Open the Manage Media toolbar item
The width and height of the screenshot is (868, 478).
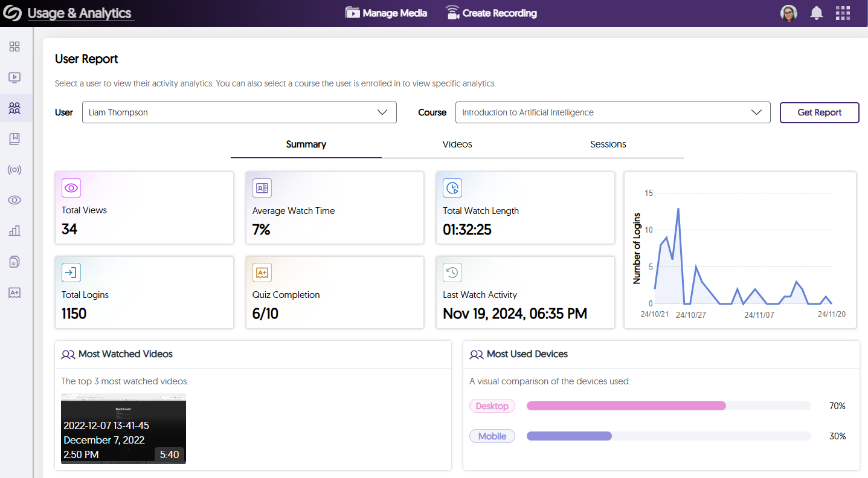(386, 12)
